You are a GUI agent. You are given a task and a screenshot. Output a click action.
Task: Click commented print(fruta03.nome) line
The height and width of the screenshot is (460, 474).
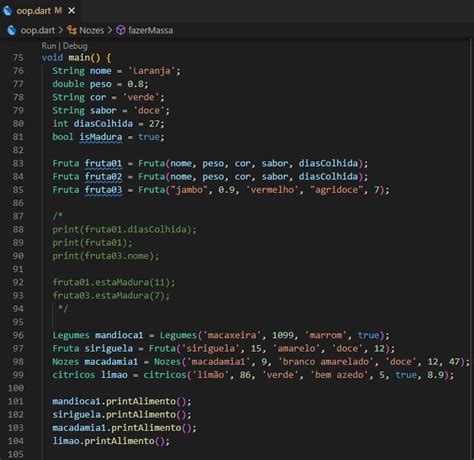(x=106, y=256)
